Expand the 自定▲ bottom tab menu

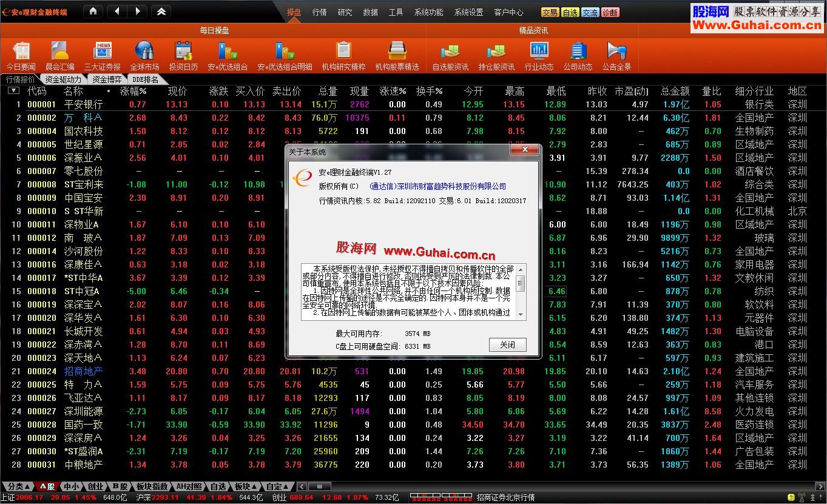point(278,486)
